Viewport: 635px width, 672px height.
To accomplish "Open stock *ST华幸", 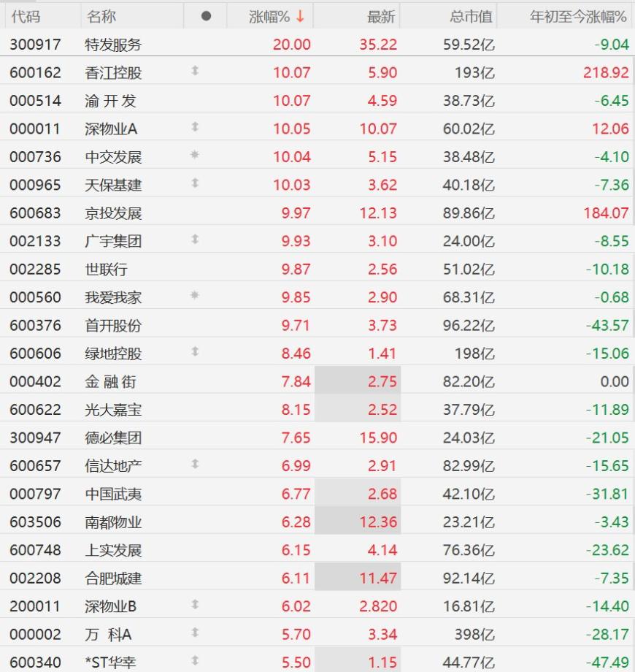I will pyautogui.click(x=110, y=663).
